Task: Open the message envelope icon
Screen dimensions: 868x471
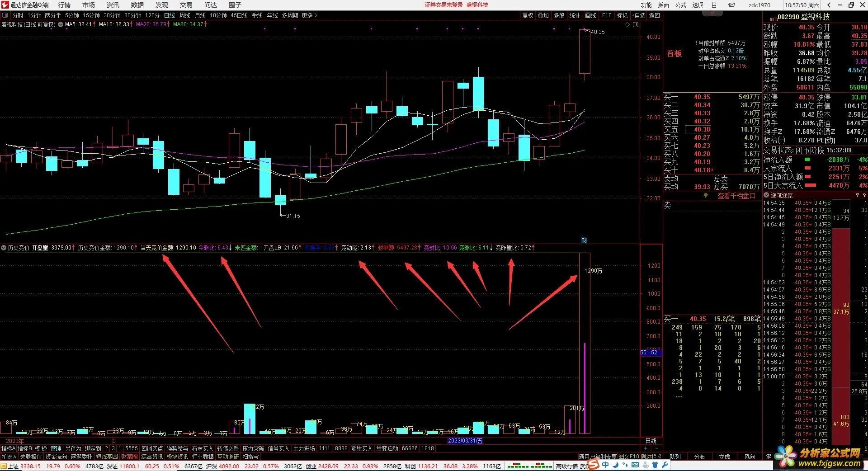Action: (x=731, y=5)
